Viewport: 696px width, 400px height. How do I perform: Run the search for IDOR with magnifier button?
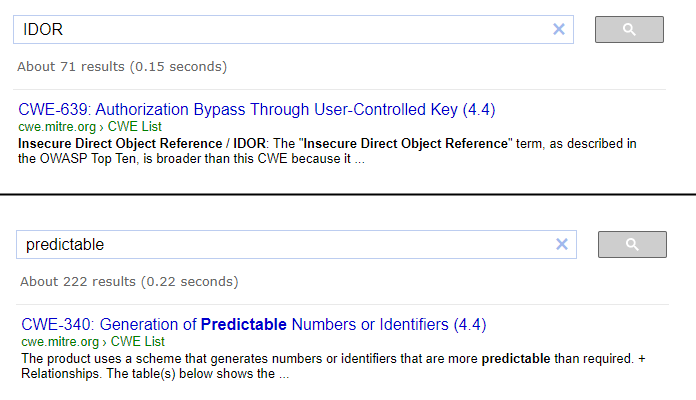click(x=629, y=30)
